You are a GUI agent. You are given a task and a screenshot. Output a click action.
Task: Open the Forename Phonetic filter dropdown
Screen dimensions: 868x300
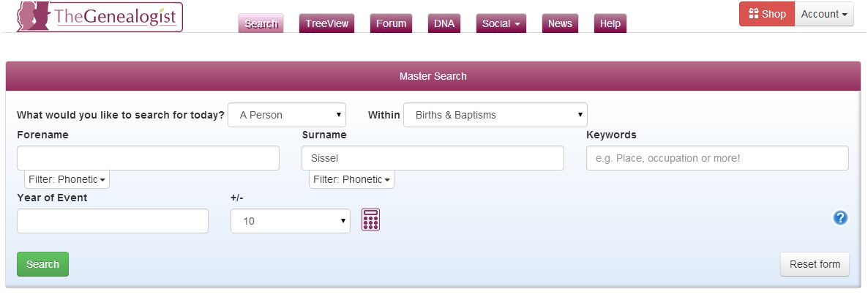pyautogui.click(x=67, y=179)
